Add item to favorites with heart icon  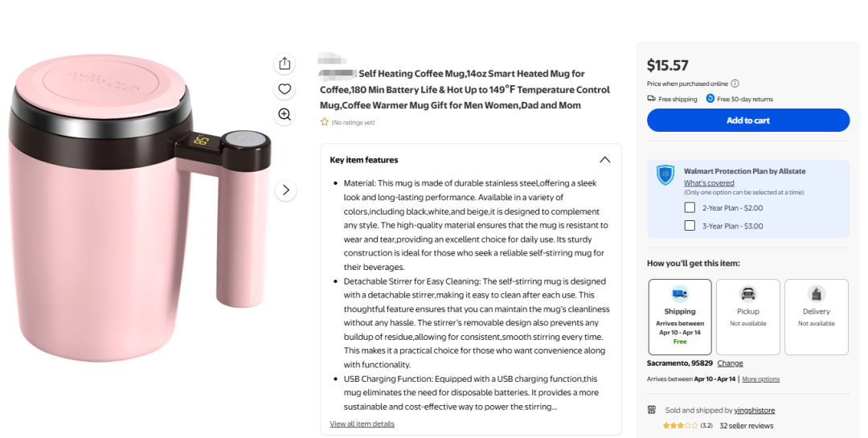[285, 89]
